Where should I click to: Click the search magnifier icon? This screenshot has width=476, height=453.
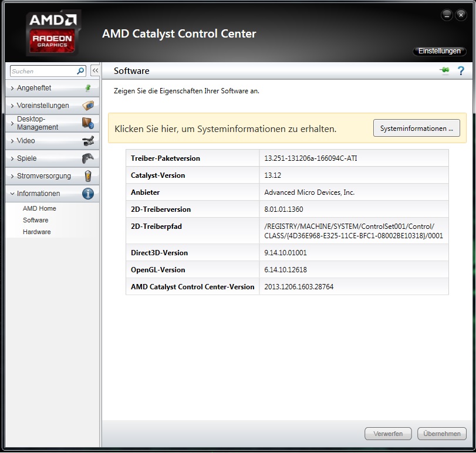click(x=80, y=71)
